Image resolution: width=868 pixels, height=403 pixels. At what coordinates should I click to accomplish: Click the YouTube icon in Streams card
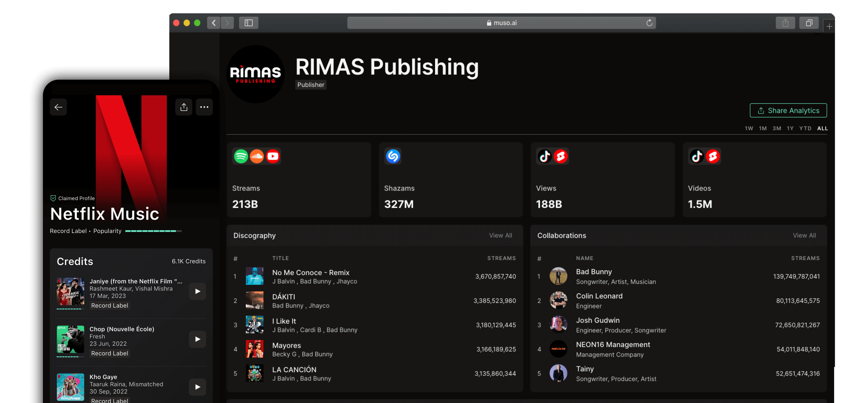point(273,156)
